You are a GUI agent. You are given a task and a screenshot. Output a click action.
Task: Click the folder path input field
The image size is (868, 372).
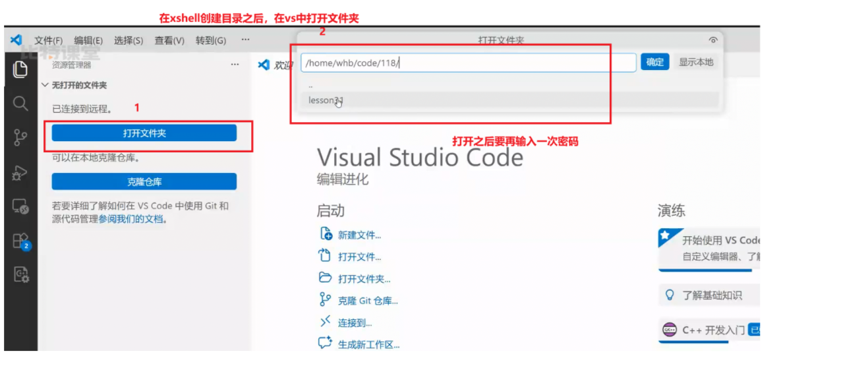469,63
